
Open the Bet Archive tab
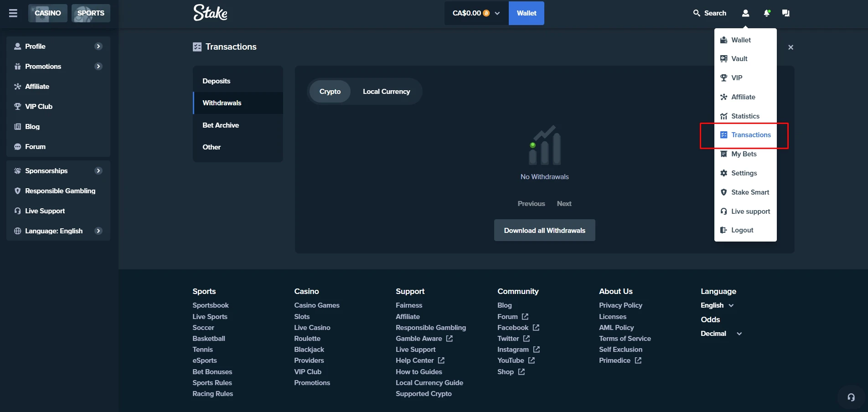[221, 125]
